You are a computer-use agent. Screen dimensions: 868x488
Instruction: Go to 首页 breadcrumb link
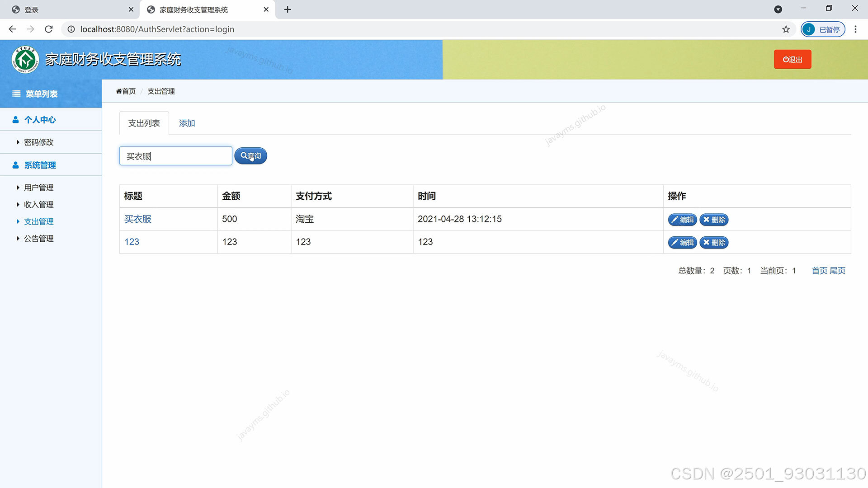(x=126, y=91)
